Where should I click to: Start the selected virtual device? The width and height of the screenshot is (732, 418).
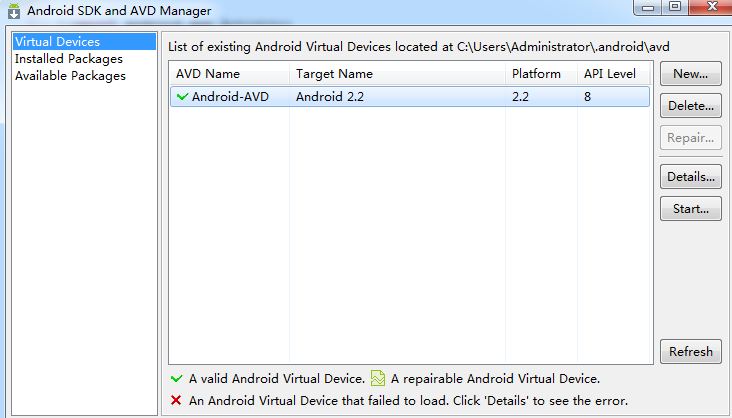click(x=690, y=209)
